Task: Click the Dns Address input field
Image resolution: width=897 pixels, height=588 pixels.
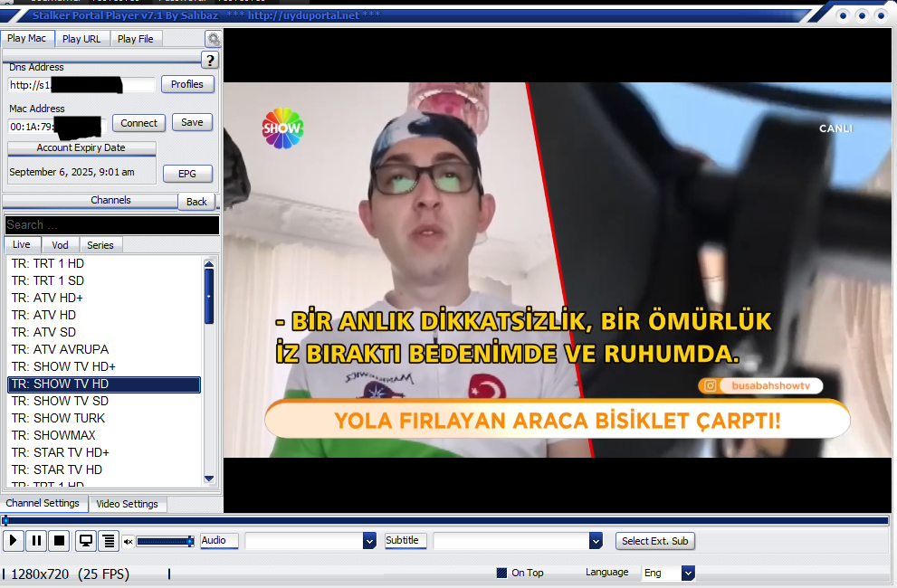Action: tap(81, 85)
